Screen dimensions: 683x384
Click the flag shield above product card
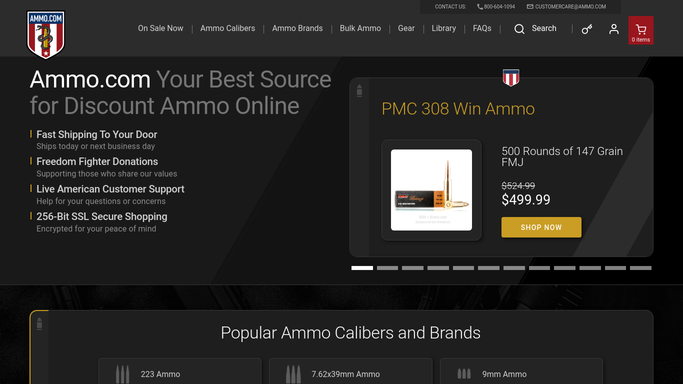[511, 77]
